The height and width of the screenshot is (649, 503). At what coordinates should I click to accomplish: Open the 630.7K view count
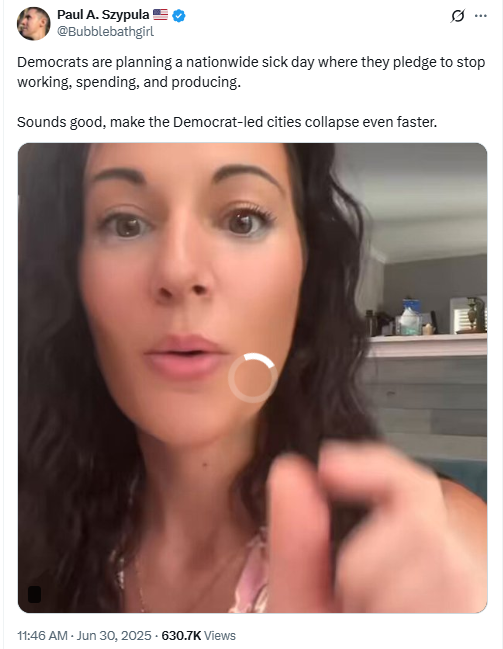coord(181,635)
